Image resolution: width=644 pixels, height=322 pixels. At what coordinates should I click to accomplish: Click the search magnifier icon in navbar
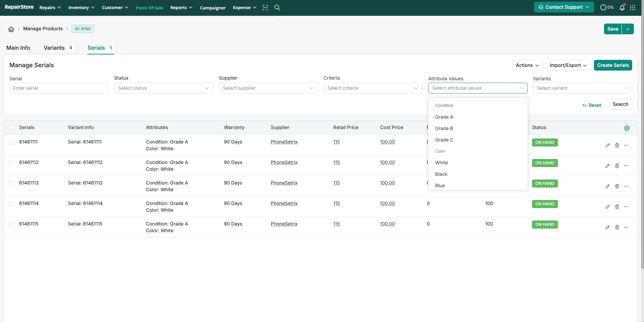pos(277,8)
